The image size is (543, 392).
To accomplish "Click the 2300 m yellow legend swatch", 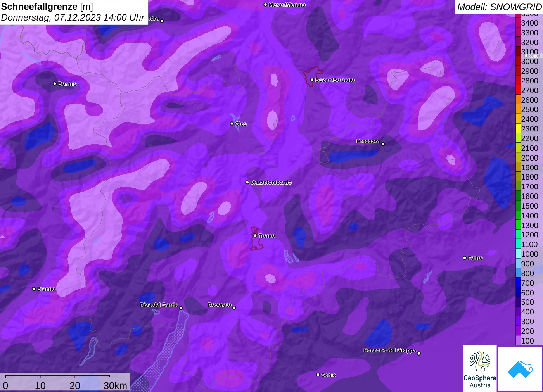I will [518, 129].
